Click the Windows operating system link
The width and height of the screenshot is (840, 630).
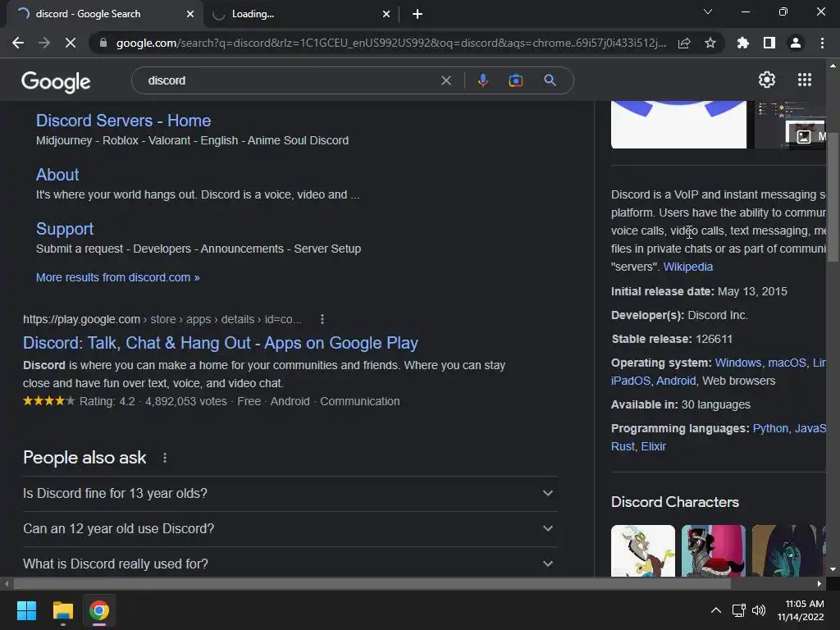tap(737, 363)
